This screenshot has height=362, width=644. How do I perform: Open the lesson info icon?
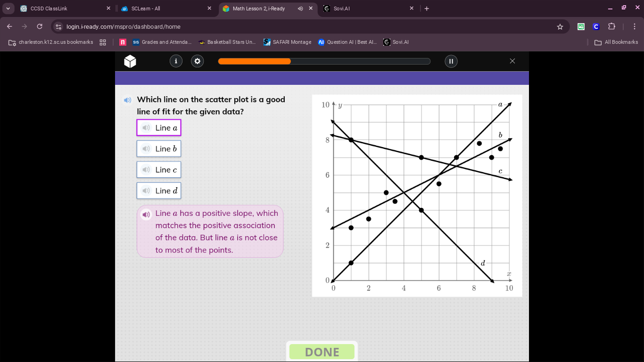(x=176, y=61)
